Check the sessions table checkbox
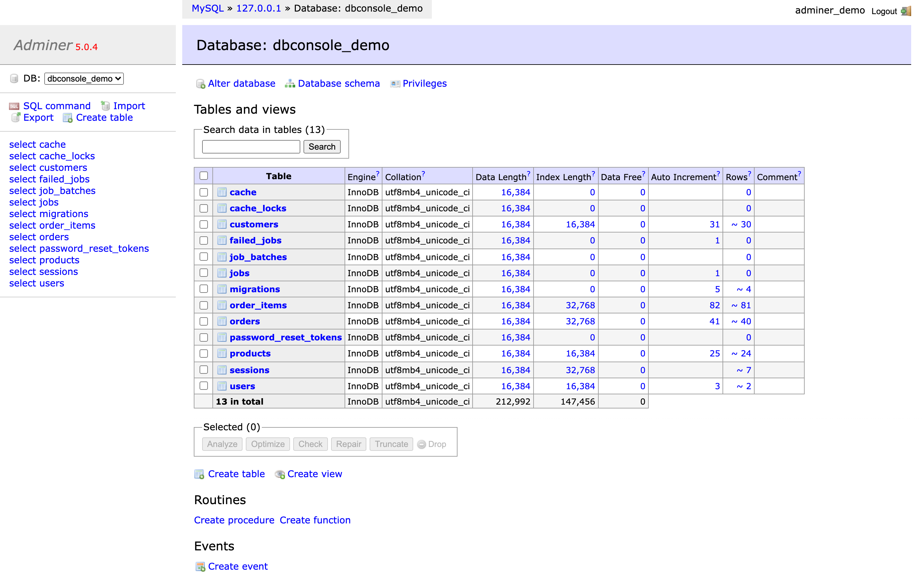The width and height of the screenshot is (924, 578). pos(203,370)
